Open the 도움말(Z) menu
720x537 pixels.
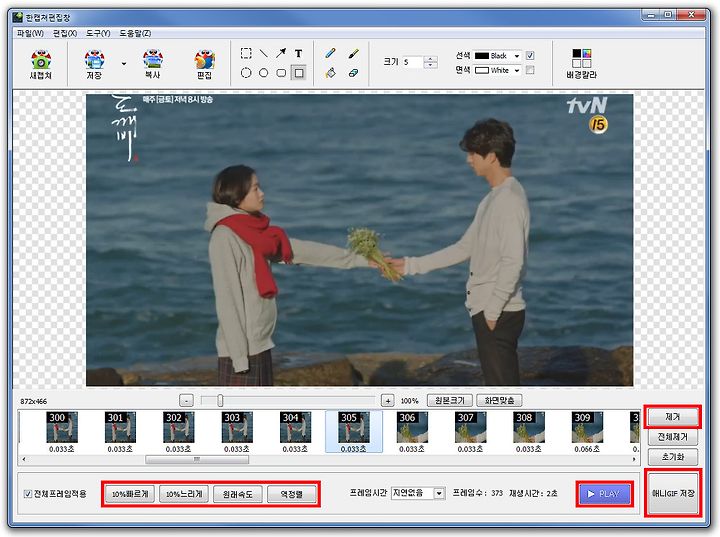tap(135, 33)
